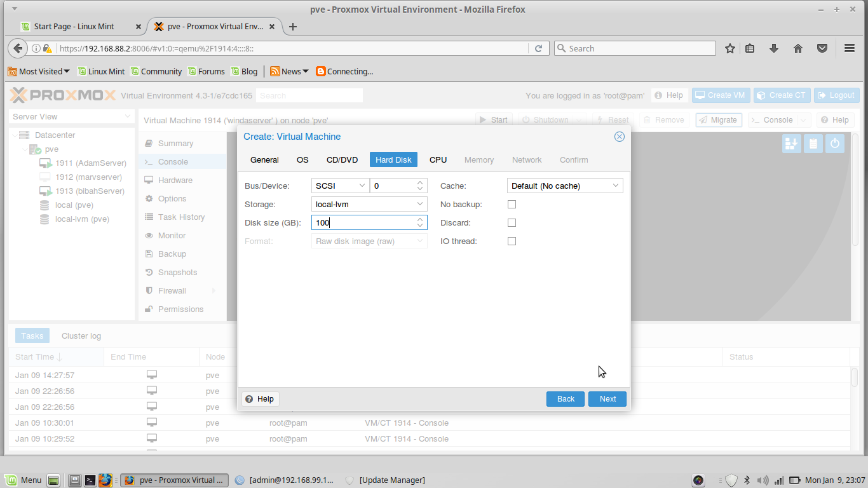The image size is (868, 488).
Task: Collapse the pve node in tree
Action: (25, 149)
